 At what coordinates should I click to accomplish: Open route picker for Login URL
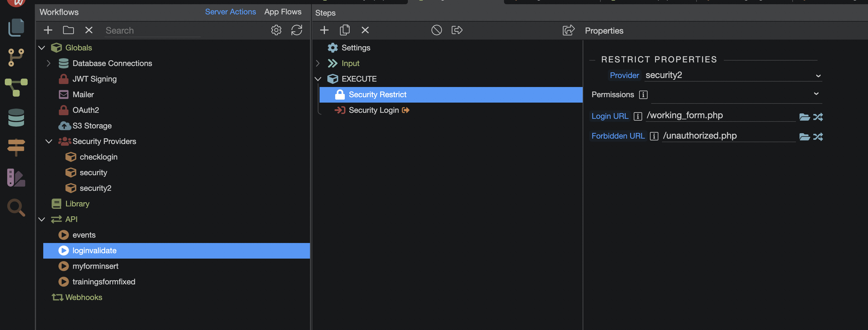(x=818, y=117)
